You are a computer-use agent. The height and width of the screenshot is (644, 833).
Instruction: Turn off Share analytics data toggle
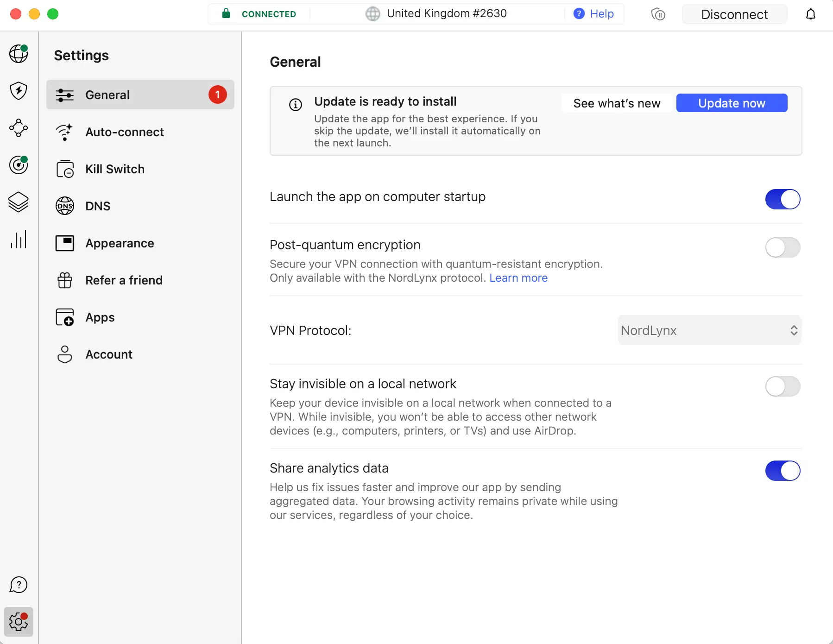click(x=783, y=471)
